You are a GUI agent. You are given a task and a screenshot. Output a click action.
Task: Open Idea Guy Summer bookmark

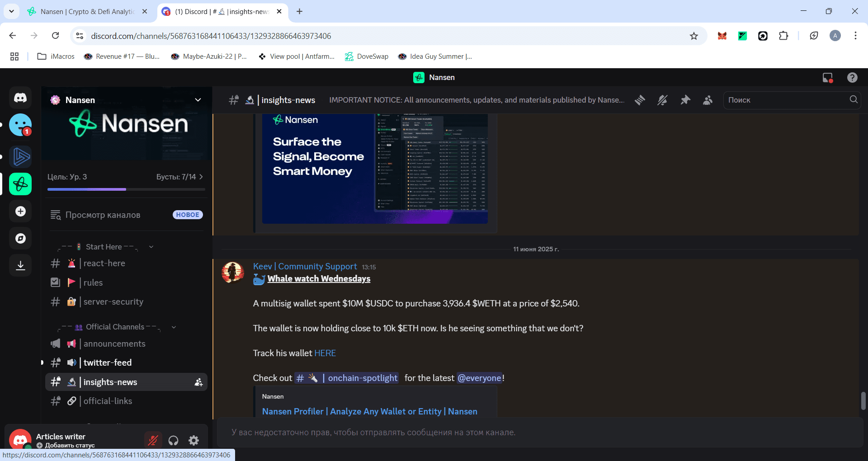(435, 56)
